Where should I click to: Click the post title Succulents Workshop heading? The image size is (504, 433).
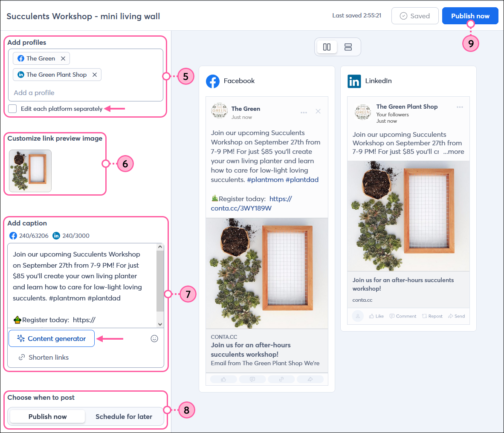tap(83, 16)
